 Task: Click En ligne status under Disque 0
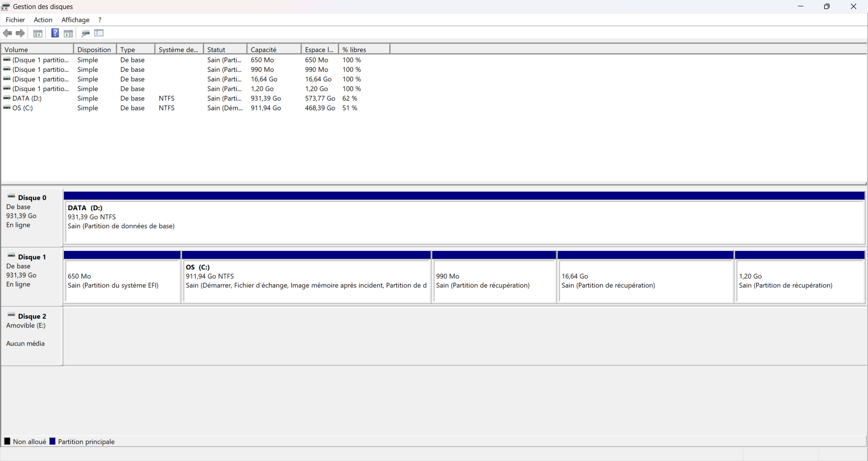18,225
